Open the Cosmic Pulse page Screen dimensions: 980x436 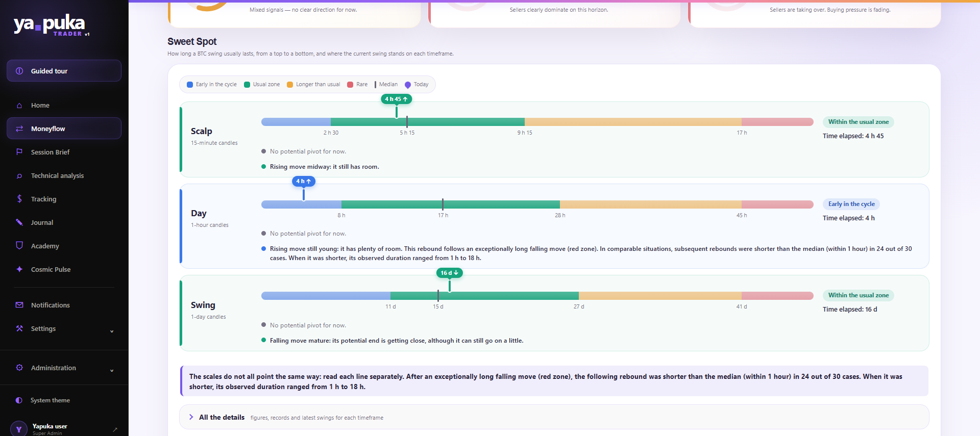pyautogui.click(x=64, y=269)
